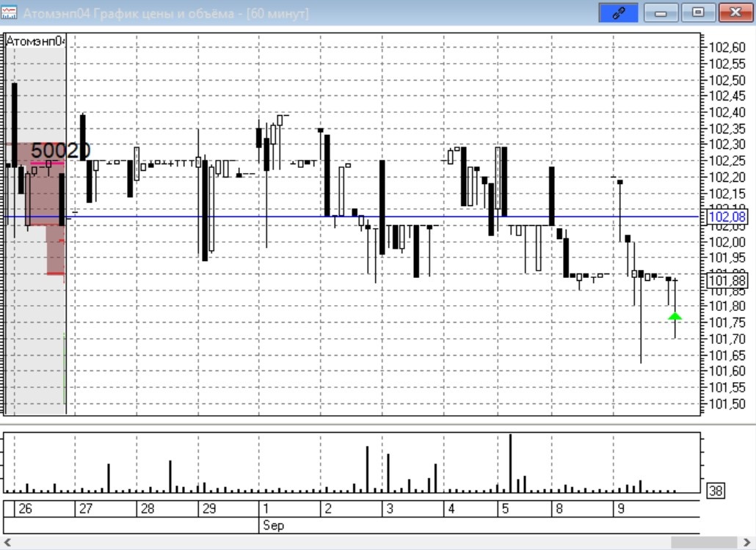Click the 101,50 price scale value
This screenshot has width=756, height=550.
click(727, 404)
